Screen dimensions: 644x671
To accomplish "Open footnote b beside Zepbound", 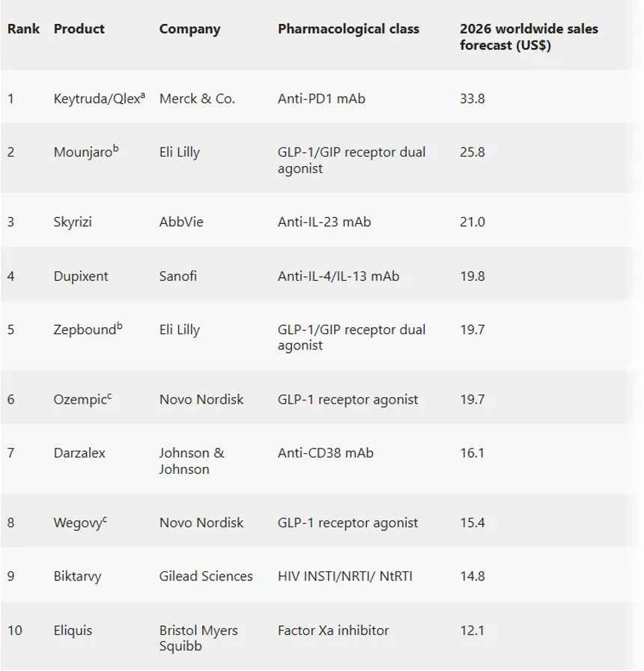I will [119, 326].
